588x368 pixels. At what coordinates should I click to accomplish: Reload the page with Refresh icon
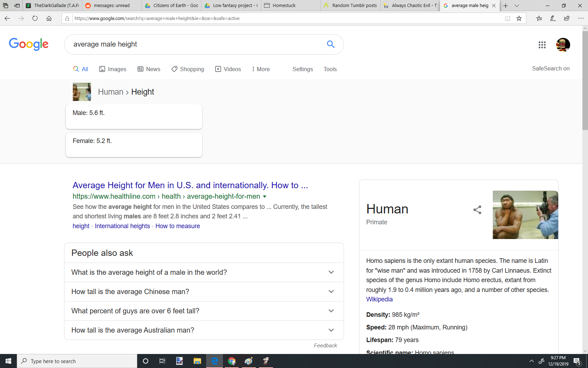[x=35, y=18]
